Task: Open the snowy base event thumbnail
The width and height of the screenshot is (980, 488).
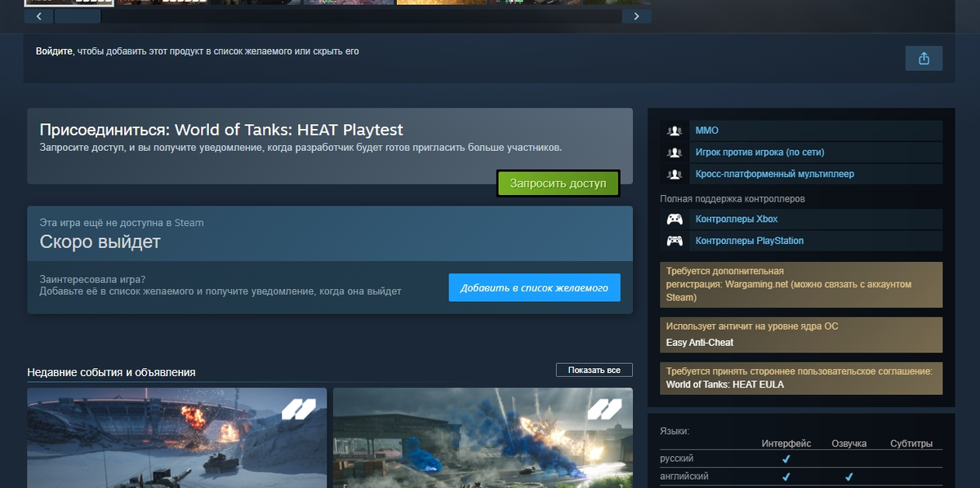Action: click(x=176, y=437)
